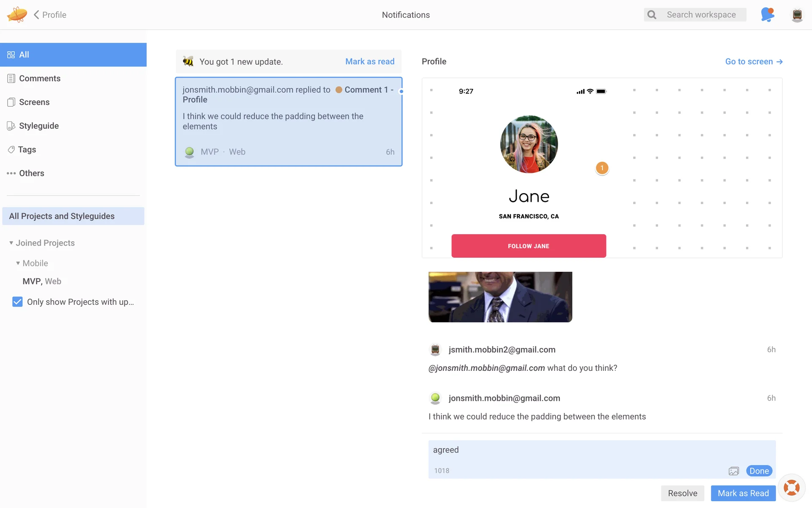Image resolution: width=812 pixels, height=508 pixels.
Task: Click orange comment pin 1
Action: [x=602, y=168]
